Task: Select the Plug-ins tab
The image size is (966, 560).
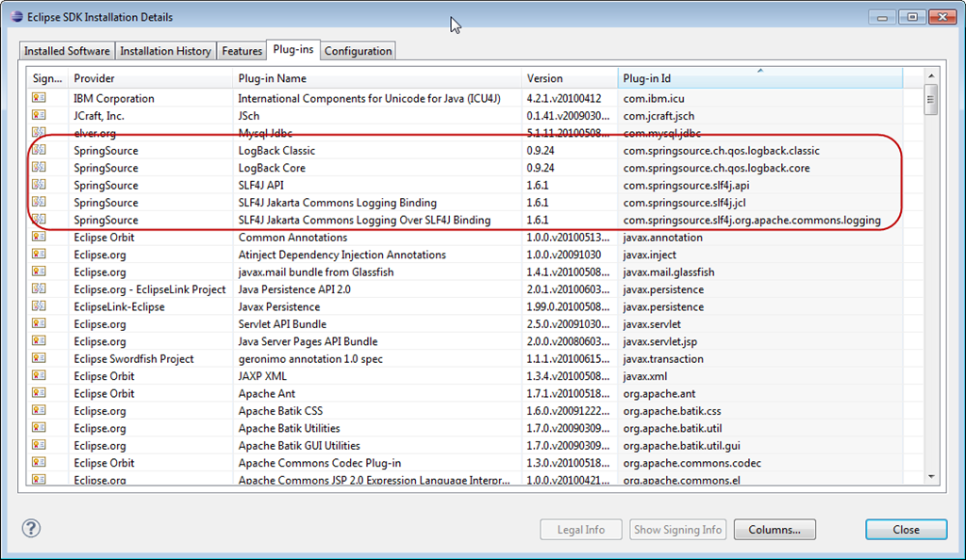Action: (293, 49)
